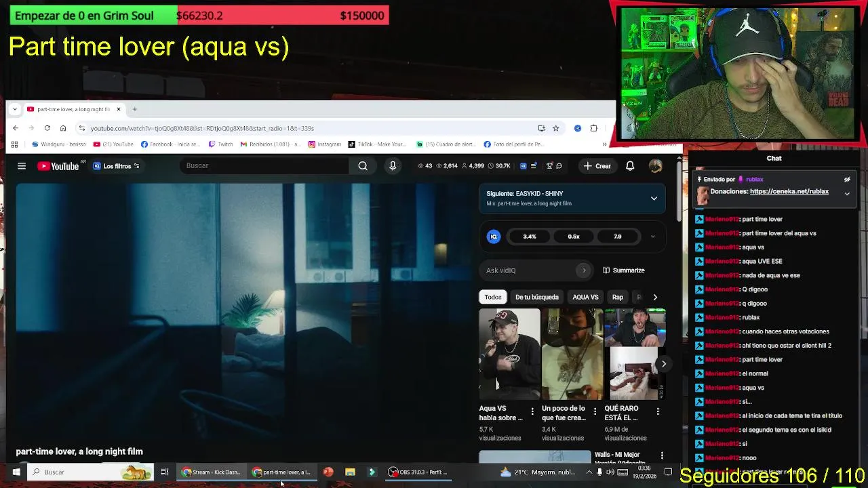Hide the pinned chat message
Viewport: 868px width, 488px height.
point(847,180)
